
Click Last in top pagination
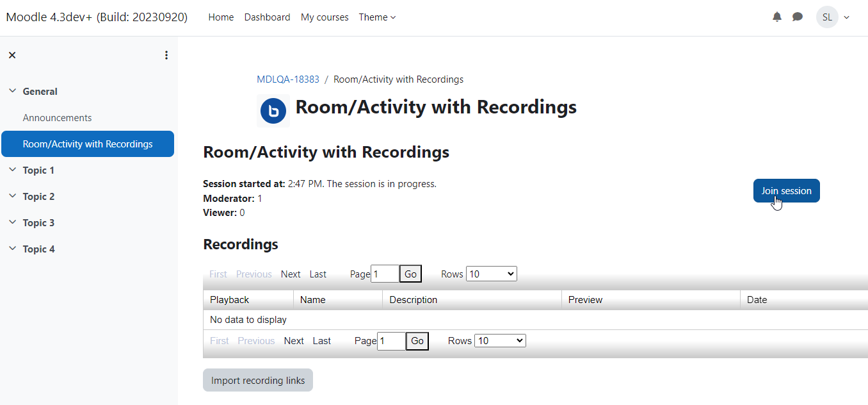[x=318, y=274]
